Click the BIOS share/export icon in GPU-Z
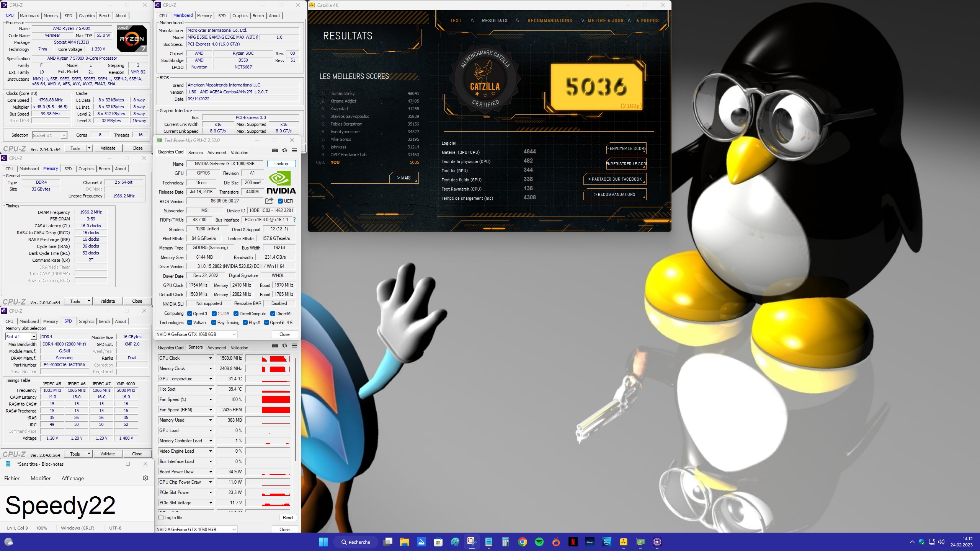This screenshot has height=551, width=980. tap(269, 201)
